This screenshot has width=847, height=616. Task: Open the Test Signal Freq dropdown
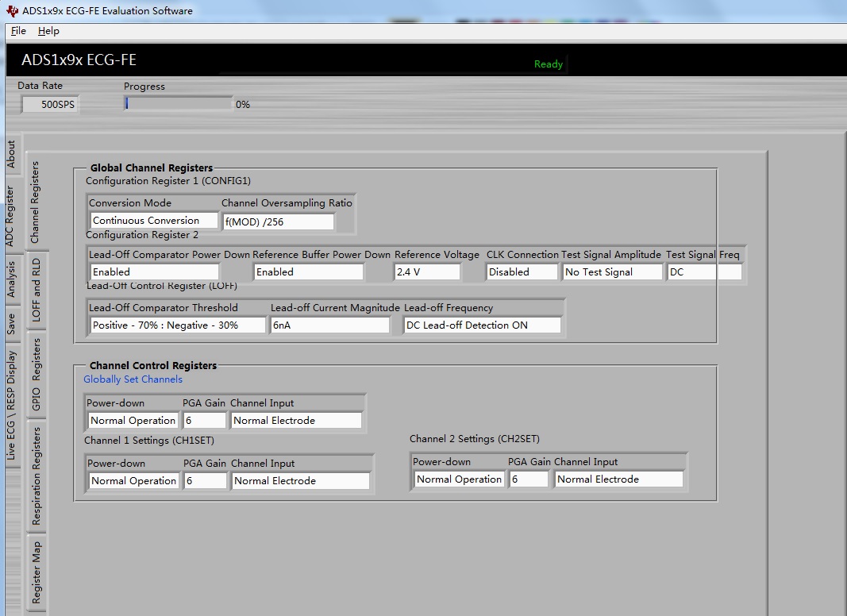705,271
